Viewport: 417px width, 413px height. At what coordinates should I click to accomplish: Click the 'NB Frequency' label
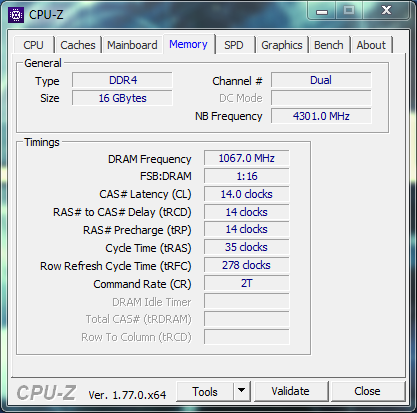229,116
